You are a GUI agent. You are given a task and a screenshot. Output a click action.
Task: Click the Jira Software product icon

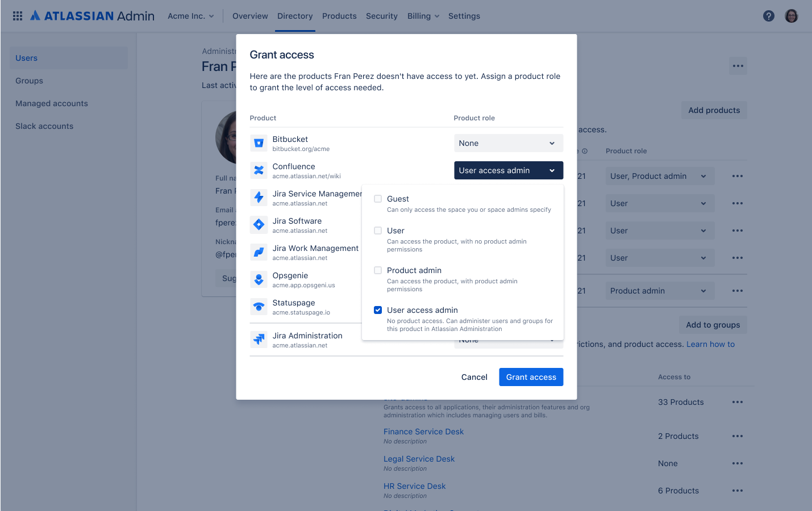(259, 225)
